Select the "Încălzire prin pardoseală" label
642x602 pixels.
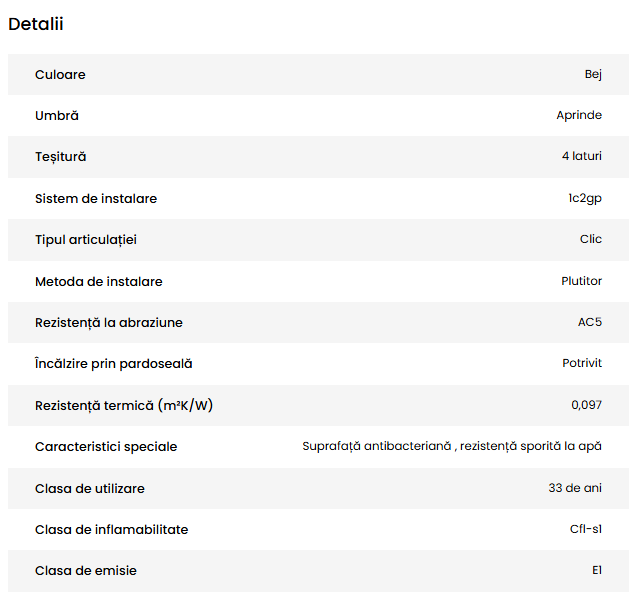pyautogui.click(x=113, y=364)
